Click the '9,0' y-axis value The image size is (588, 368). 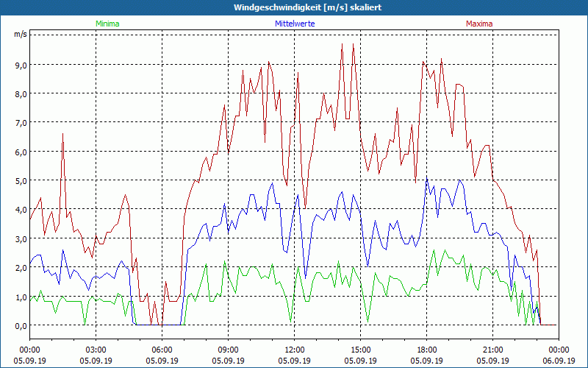pos(21,65)
